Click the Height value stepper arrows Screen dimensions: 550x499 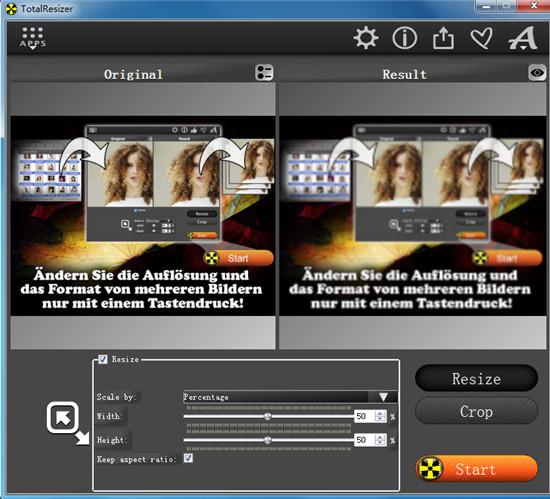380,440
